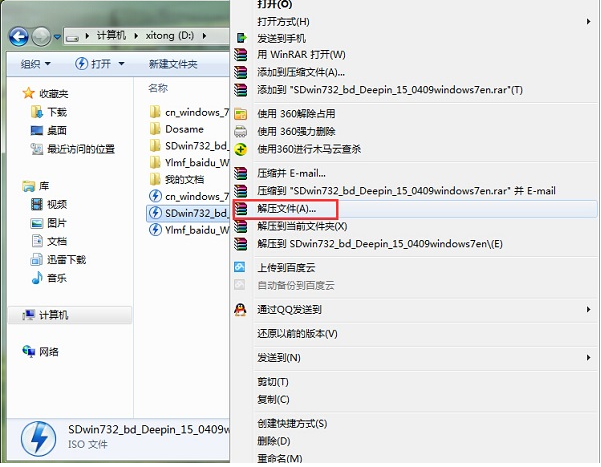601x467 pixels.
Task: Click the 打开 toolbar button
Action: coord(93,64)
